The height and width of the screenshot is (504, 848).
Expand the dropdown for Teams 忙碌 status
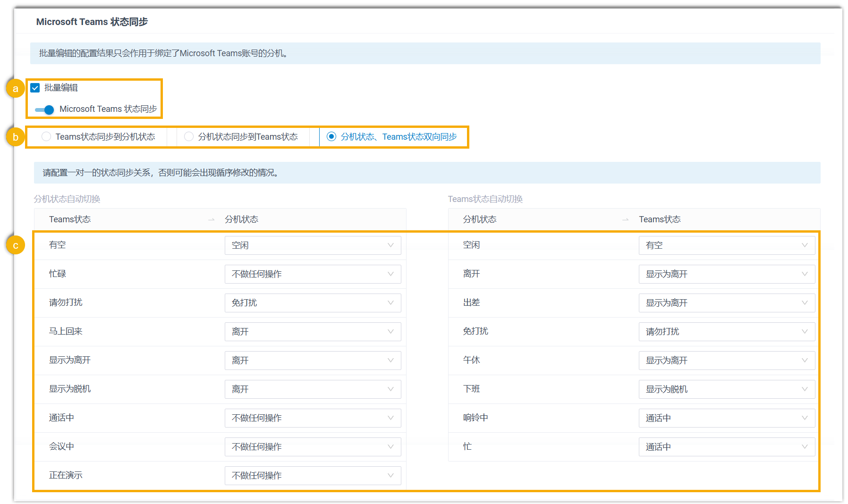(x=312, y=274)
